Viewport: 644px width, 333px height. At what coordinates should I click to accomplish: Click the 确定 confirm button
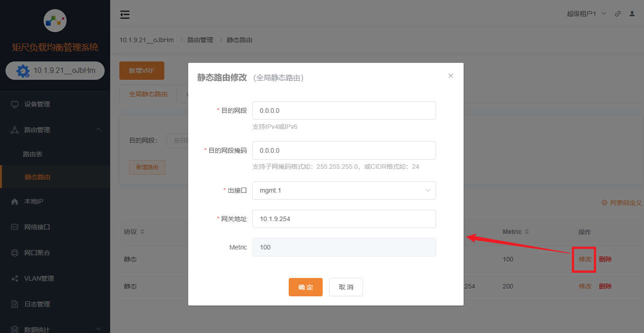[x=306, y=287]
